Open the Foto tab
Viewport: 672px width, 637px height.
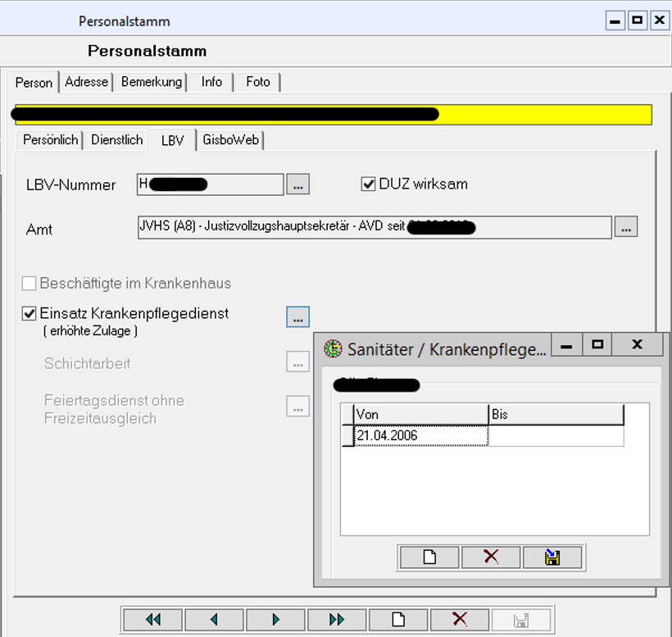[x=257, y=82]
